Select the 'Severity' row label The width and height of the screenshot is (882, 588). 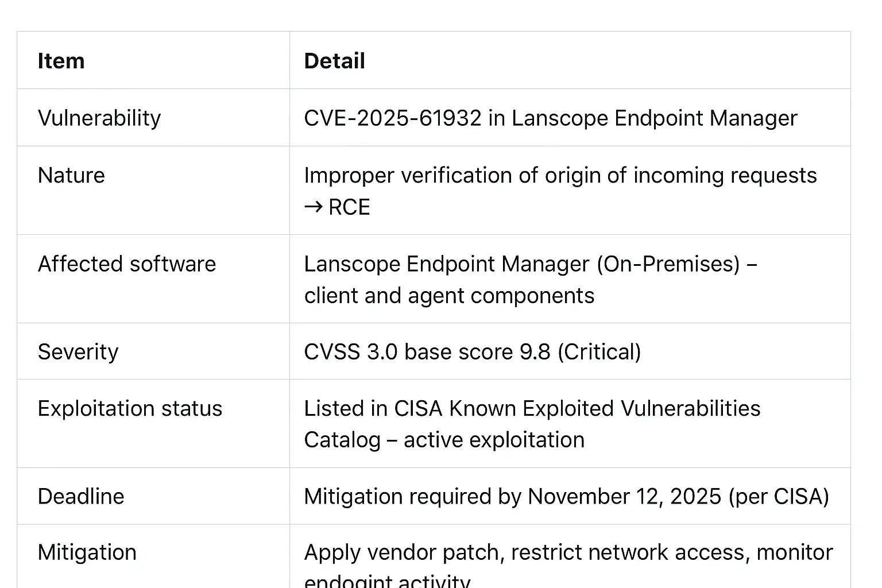(78, 352)
